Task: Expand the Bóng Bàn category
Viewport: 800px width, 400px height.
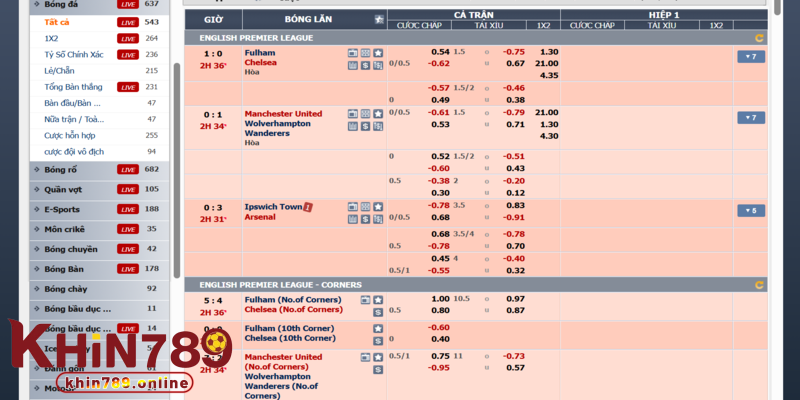Action: point(99,269)
